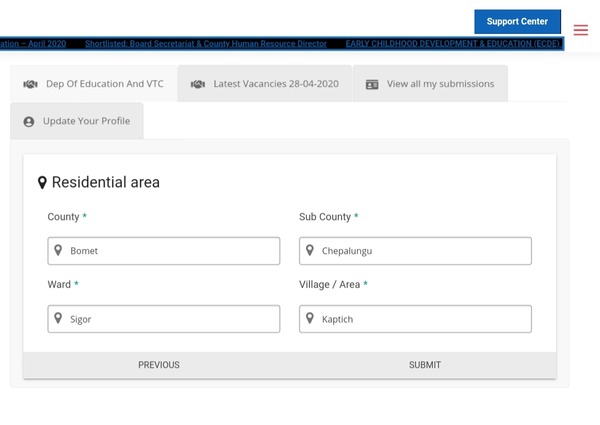Click the April 2020 ticker link
The image size is (600, 425).
pos(34,44)
